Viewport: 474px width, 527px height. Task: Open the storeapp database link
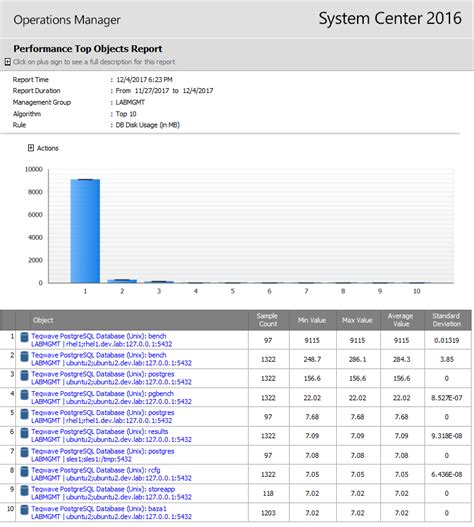pyautogui.click(x=111, y=493)
